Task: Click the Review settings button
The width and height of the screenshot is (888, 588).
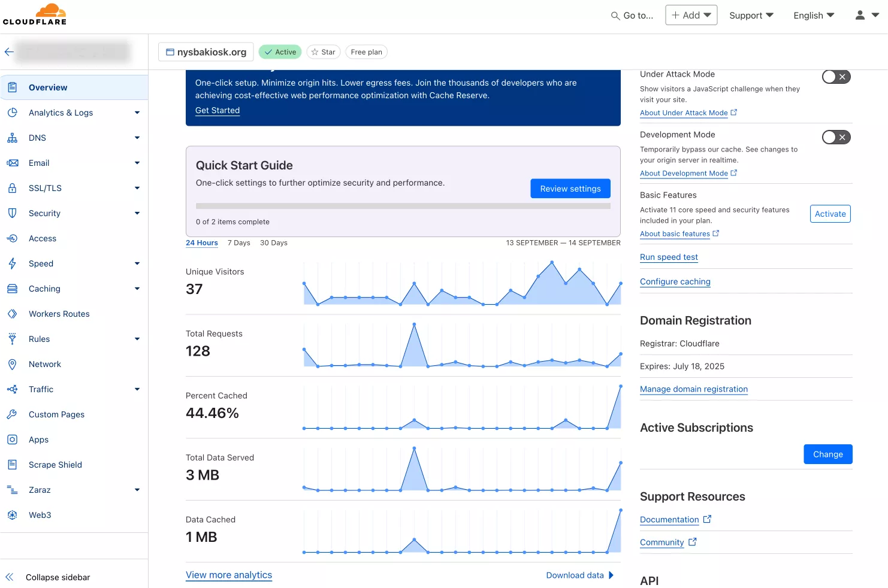Action: point(570,189)
